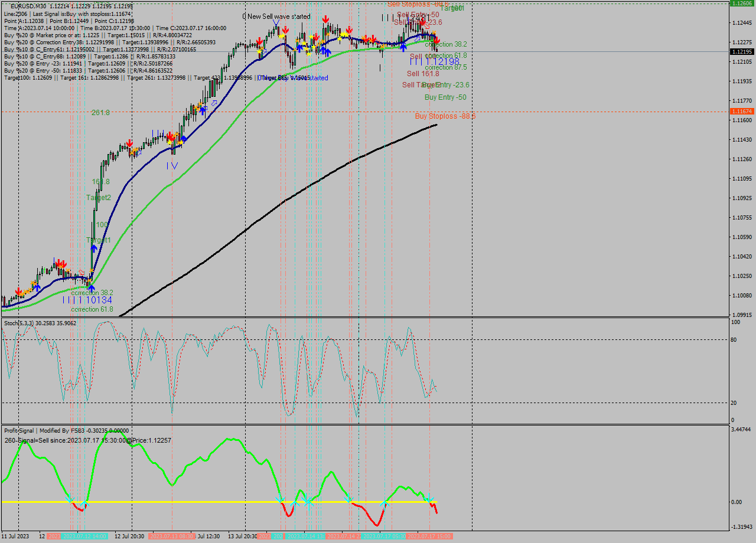Select the red sell arrow above latest candle
Image resolution: width=756 pixels, height=543 pixels.
[x=437, y=40]
